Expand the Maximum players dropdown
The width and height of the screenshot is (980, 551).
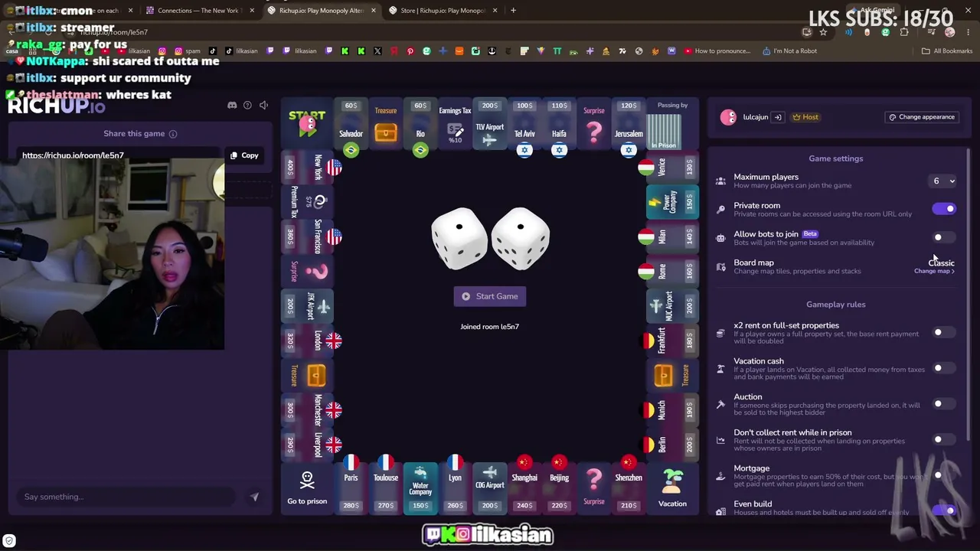943,181
